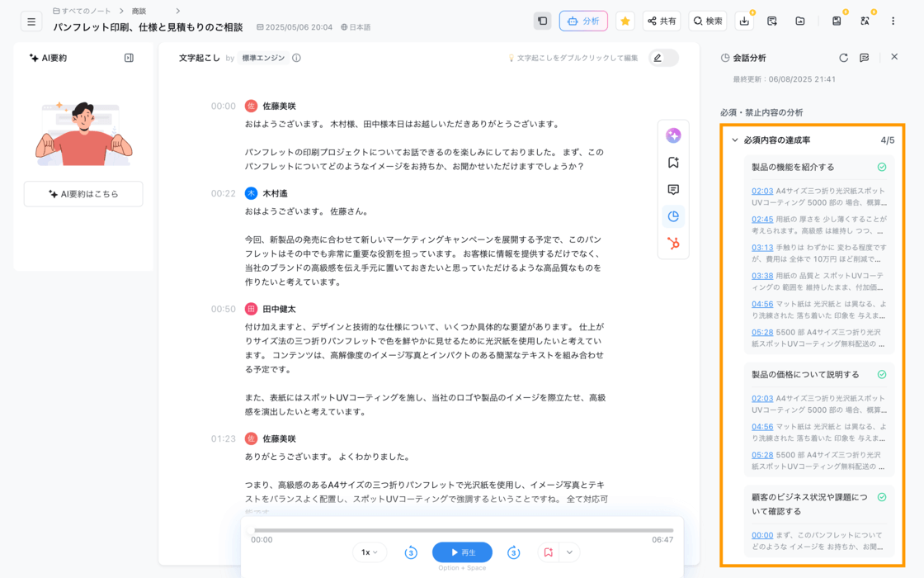Viewport: 924px width, 578px height.
Task: Click the すべてのノート breadcrumb
Action: pos(82,12)
